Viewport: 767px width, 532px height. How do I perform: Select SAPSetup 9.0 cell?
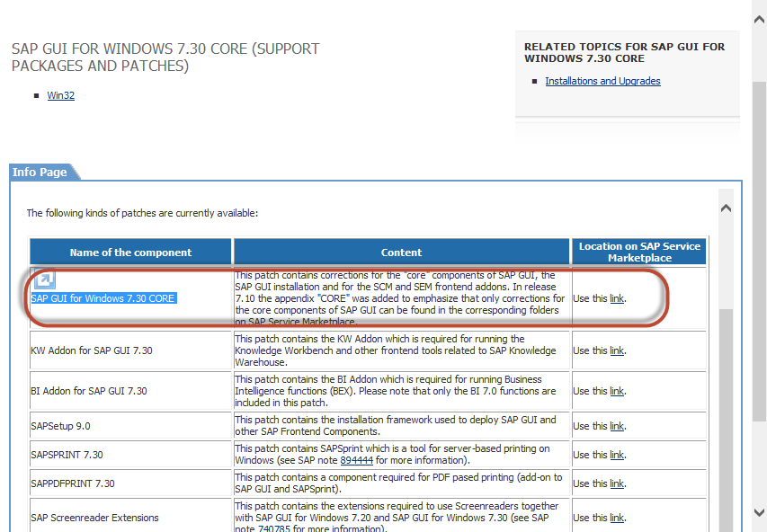130,426
